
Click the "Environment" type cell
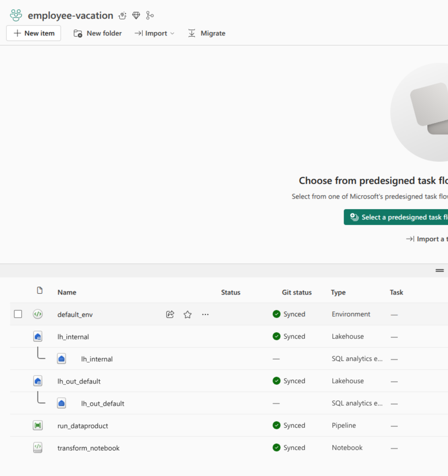(x=351, y=314)
